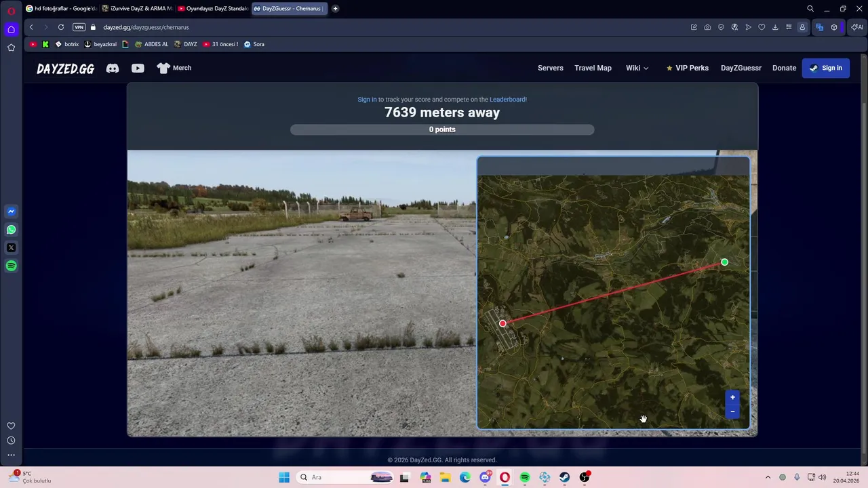
Task: Zoom in the map with the plus button
Action: [732, 397]
